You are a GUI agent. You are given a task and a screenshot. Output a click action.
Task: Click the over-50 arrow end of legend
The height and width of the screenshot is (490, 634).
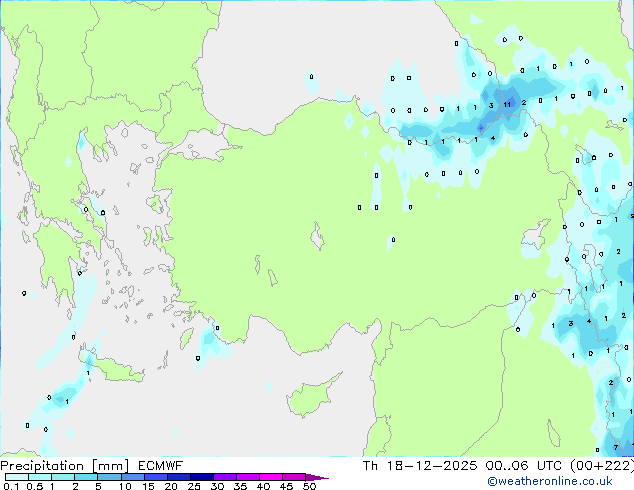317,477
